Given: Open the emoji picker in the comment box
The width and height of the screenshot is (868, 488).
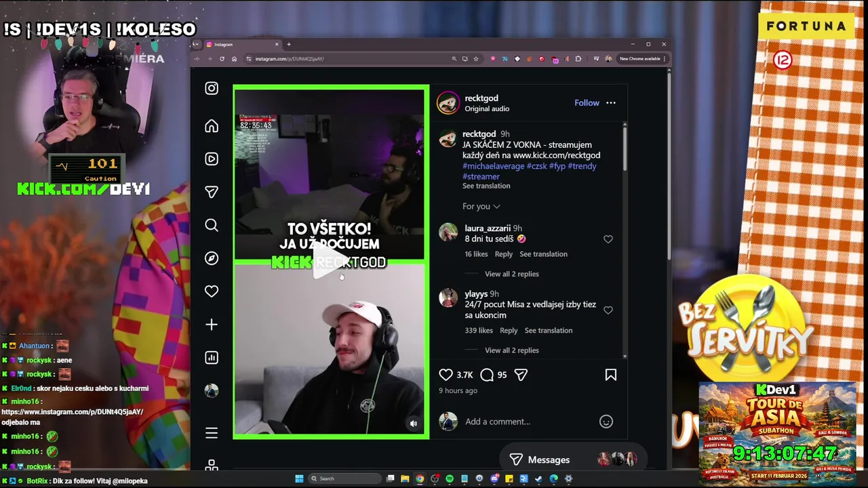Looking at the screenshot, I should (x=606, y=422).
